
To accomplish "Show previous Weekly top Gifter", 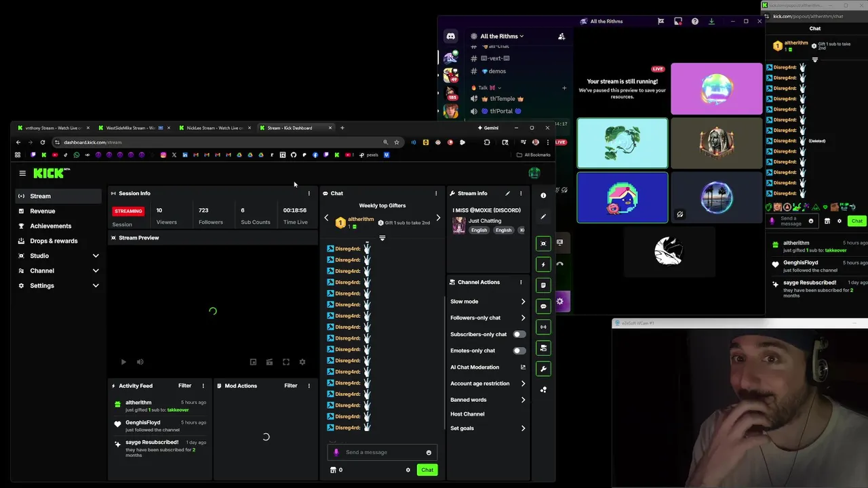I will coord(326,218).
